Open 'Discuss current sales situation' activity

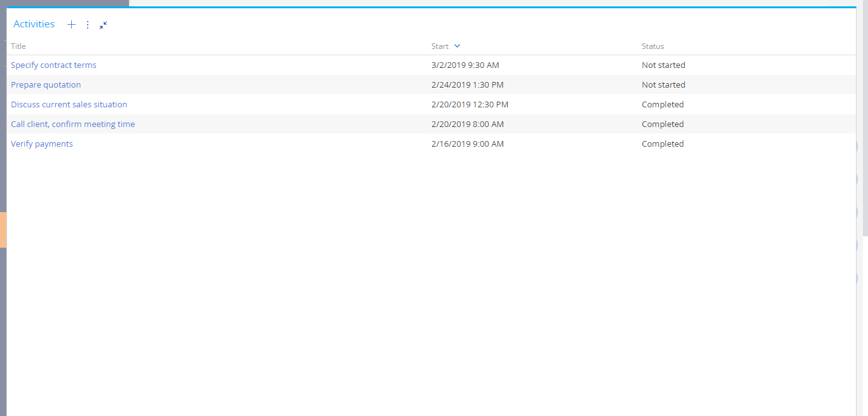69,105
